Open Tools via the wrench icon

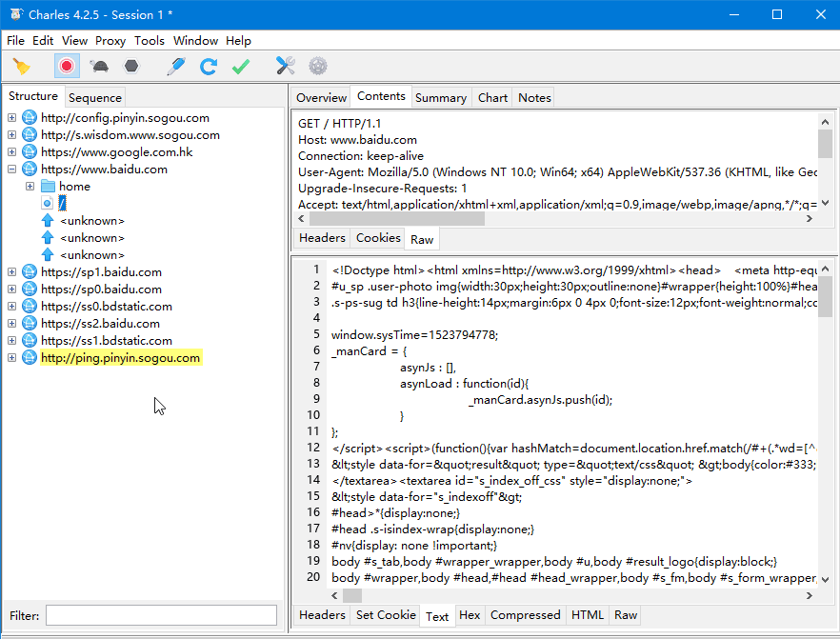(x=286, y=67)
